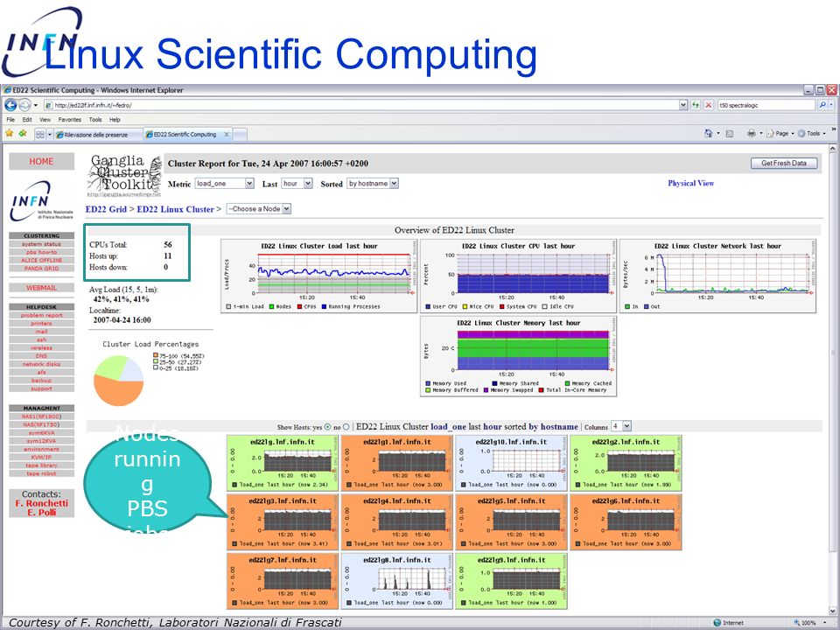Screen dimensions: 840x630
Task: Open the Choose a Node dropdown
Action: (259, 209)
